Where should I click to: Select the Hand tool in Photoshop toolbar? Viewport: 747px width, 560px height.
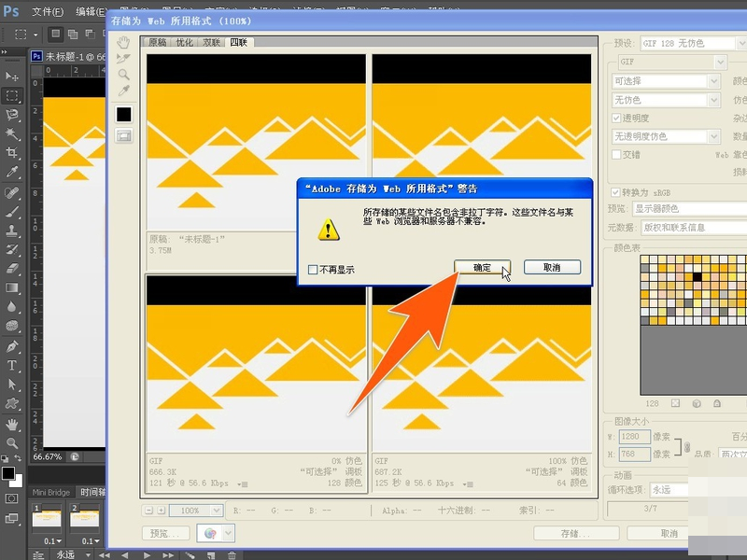[x=12, y=424]
